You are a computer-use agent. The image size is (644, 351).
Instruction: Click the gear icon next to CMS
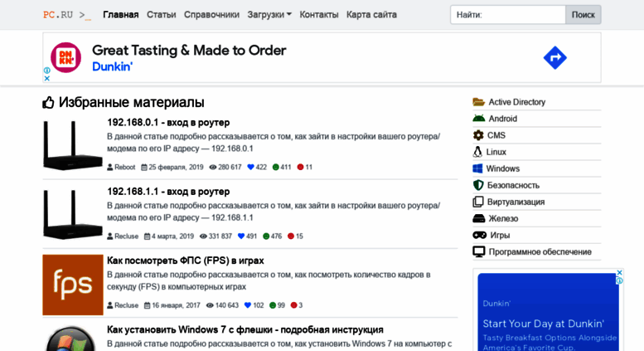(478, 135)
